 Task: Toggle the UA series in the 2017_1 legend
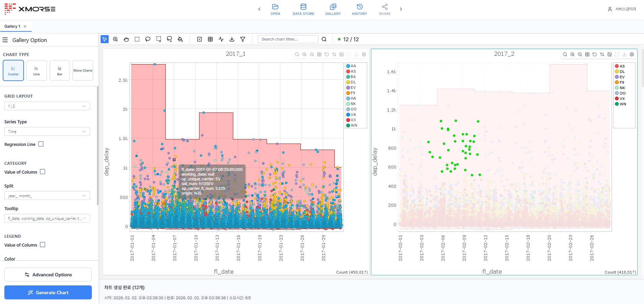(351, 115)
